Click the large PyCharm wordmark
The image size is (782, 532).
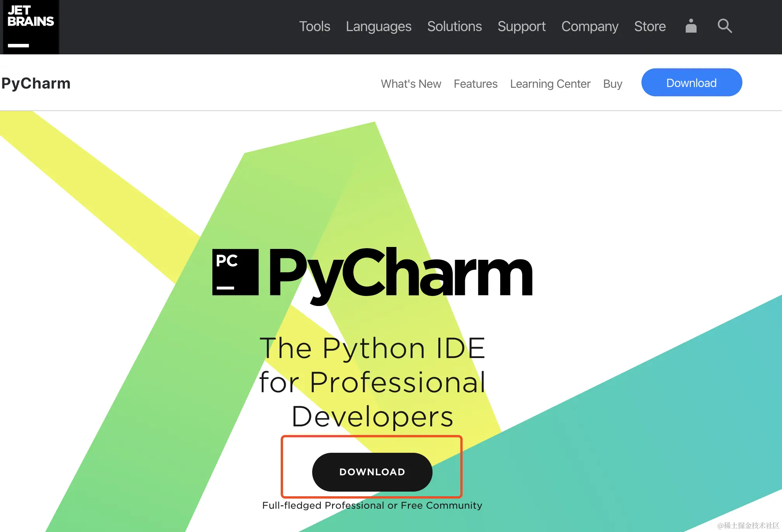click(400, 274)
